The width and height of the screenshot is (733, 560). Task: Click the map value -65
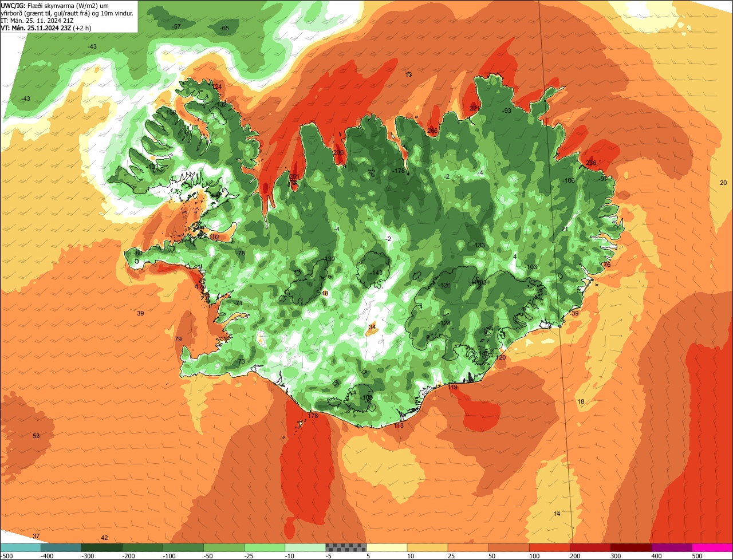coord(224,29)
